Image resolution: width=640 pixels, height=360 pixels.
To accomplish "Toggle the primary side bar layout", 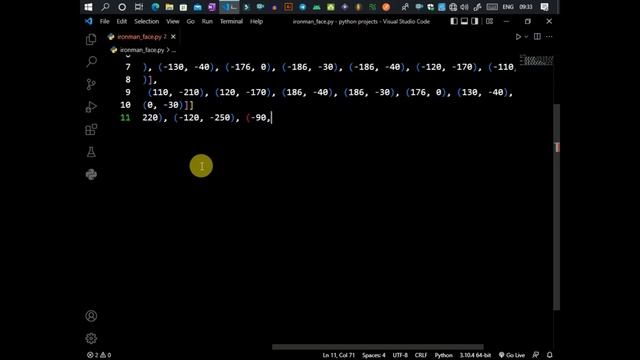I will coord(454,21).
